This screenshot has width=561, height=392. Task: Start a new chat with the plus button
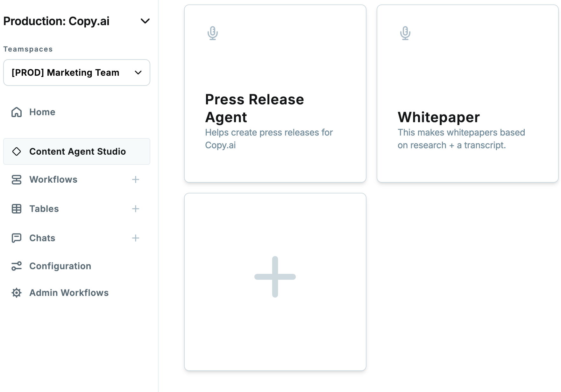[x=135, y=238]
